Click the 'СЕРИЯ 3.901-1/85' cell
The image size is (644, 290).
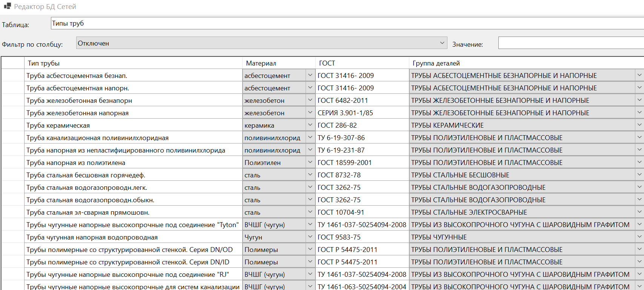(362, 113)
